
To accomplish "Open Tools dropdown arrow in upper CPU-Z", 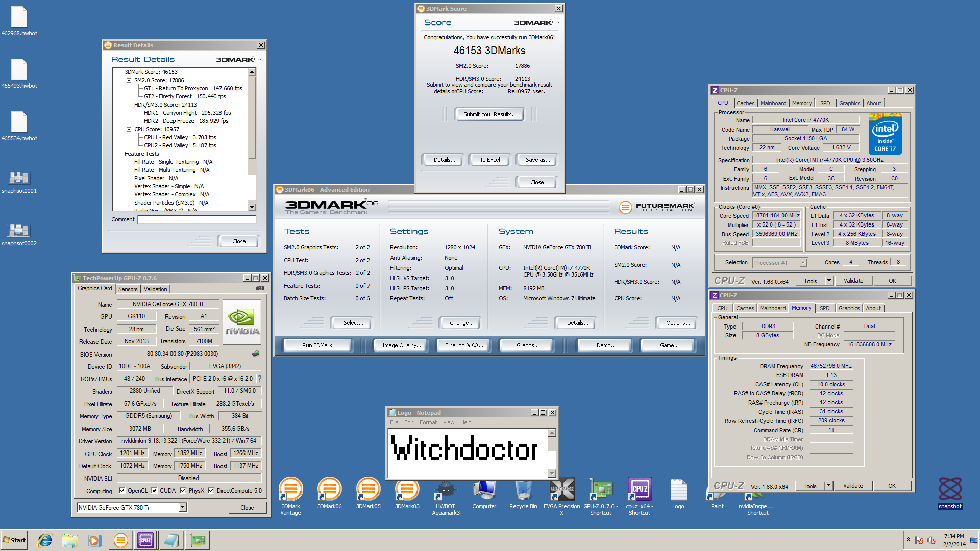I will click(829, 281).
